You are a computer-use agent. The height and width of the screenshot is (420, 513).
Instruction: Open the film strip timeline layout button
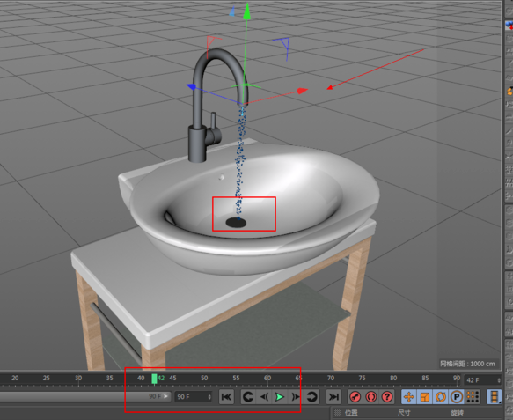[x=494, y=397]
